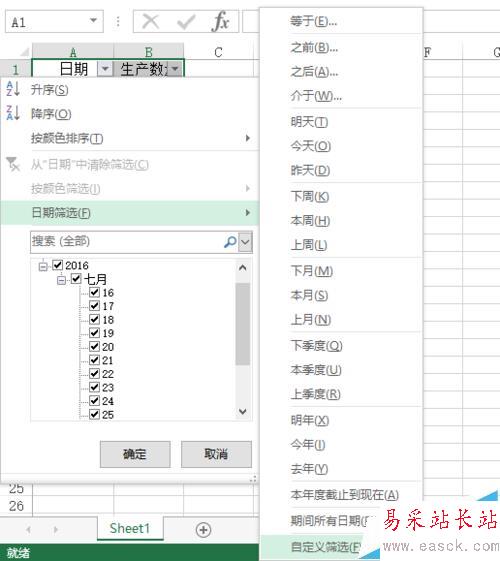Uncheck day 18 checkbox

[x=94, y=319]
